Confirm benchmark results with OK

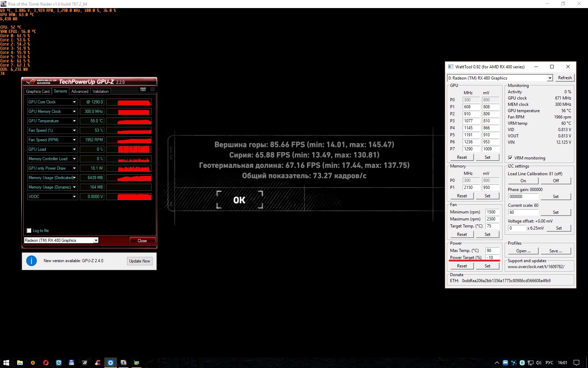pos(239,200)
